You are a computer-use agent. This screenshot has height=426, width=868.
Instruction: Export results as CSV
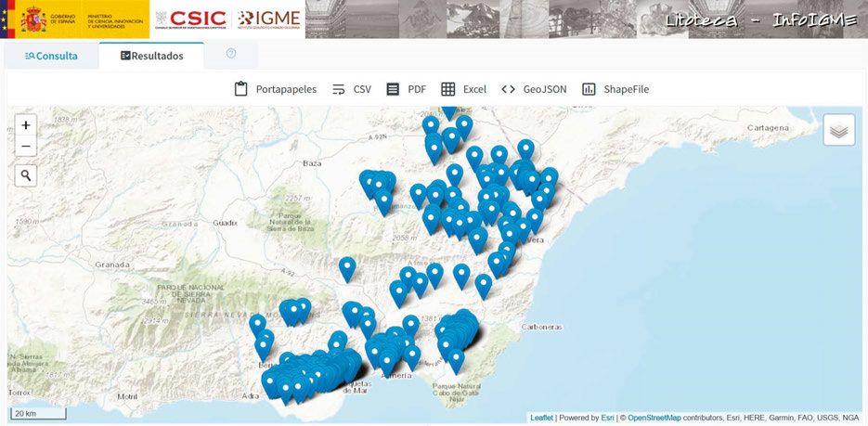coord(352,89)
